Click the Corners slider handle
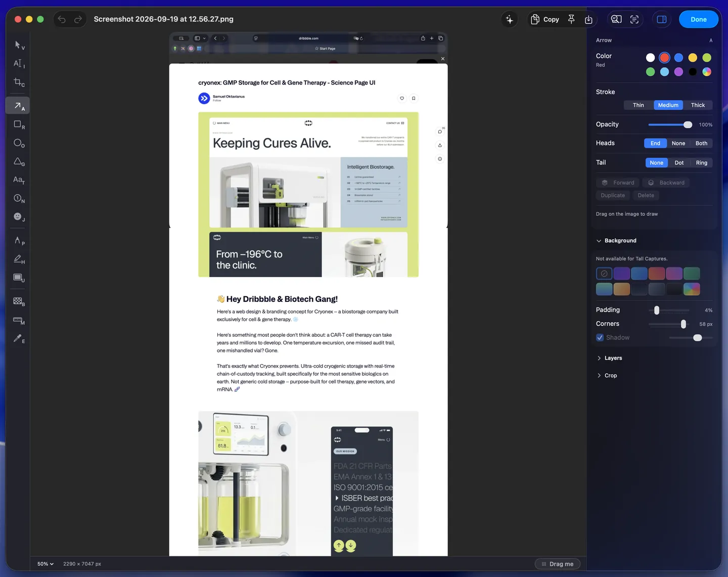 point(684,324)
